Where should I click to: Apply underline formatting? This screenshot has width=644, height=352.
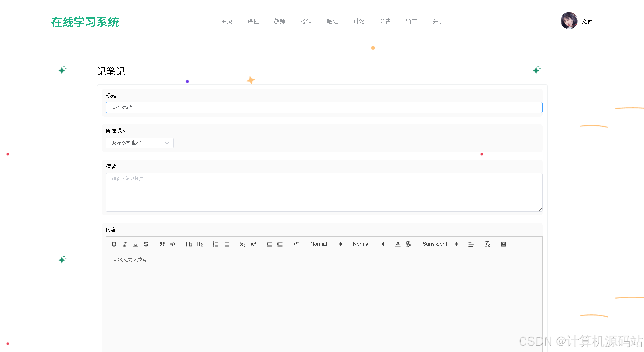click(x=135, y=244)
